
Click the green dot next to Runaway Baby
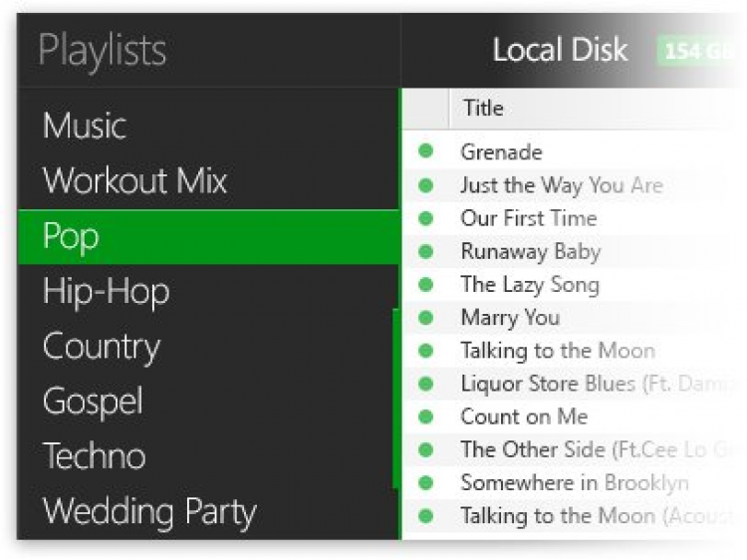click(x=426, y=251)
